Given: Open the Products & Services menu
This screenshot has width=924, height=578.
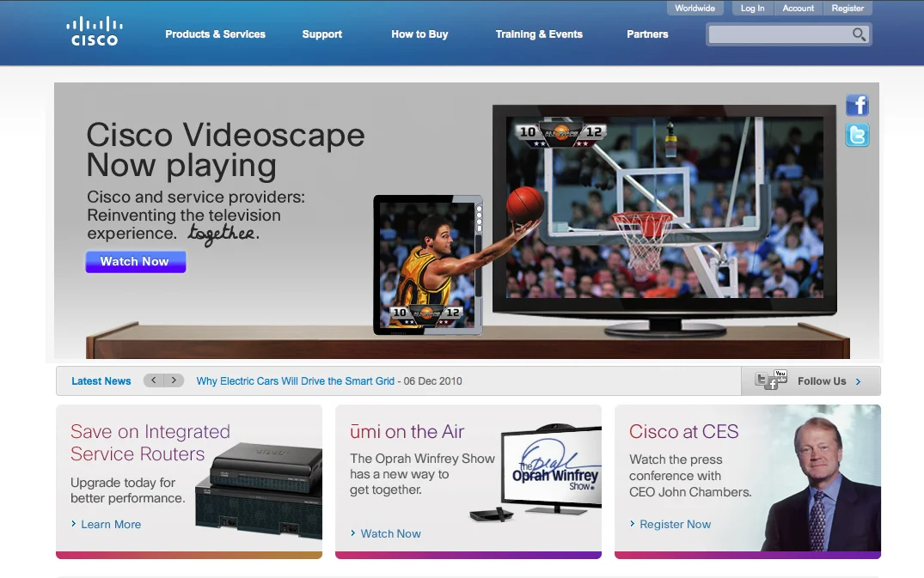Looking at the screenshot, I should 215,34.
